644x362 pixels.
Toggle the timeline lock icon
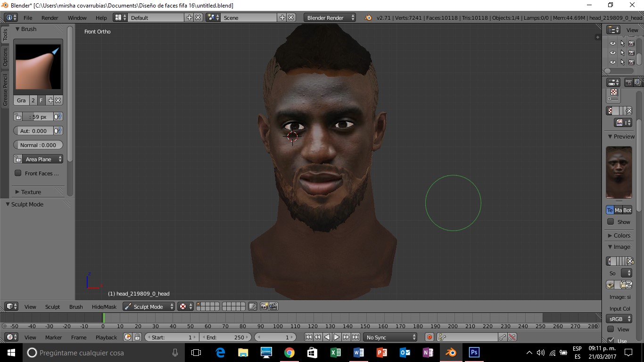click(x=137, y=337)
